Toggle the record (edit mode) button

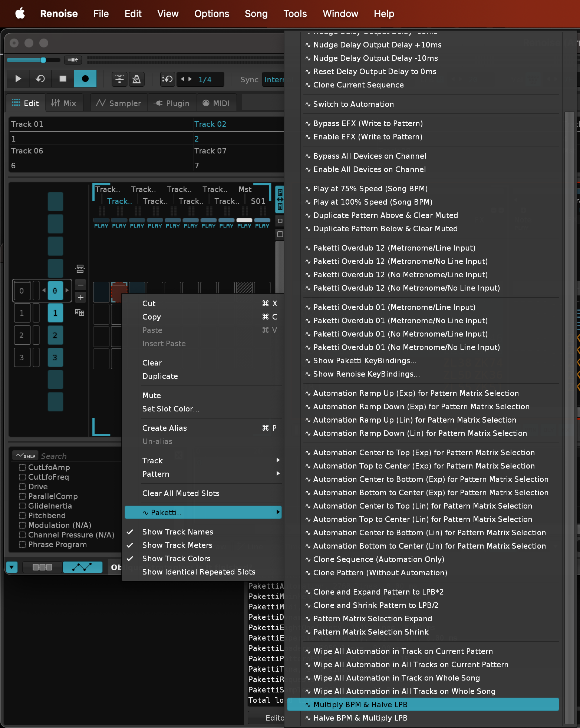tap(85, 79)
